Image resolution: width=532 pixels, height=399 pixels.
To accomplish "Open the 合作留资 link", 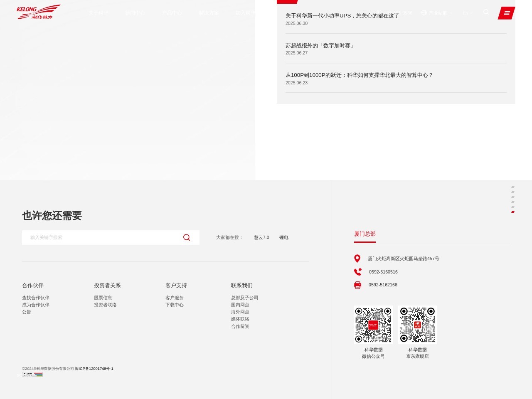I will 240,327.
